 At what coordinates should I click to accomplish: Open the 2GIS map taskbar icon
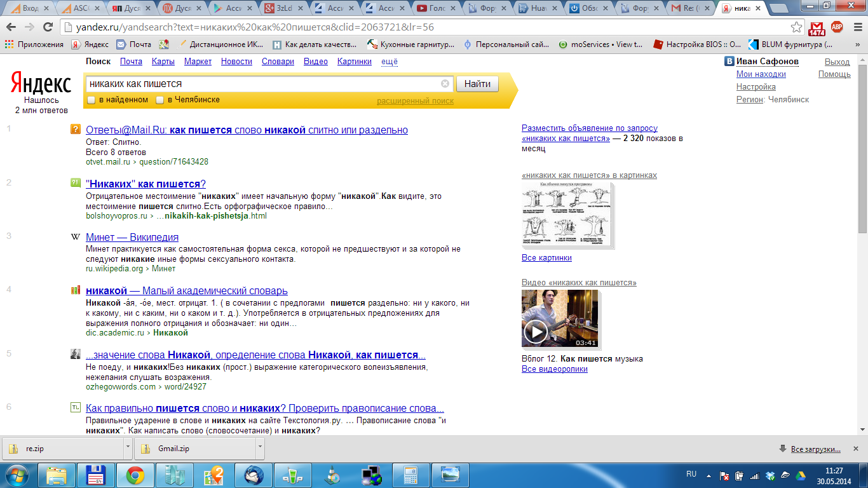click(214, 474)
